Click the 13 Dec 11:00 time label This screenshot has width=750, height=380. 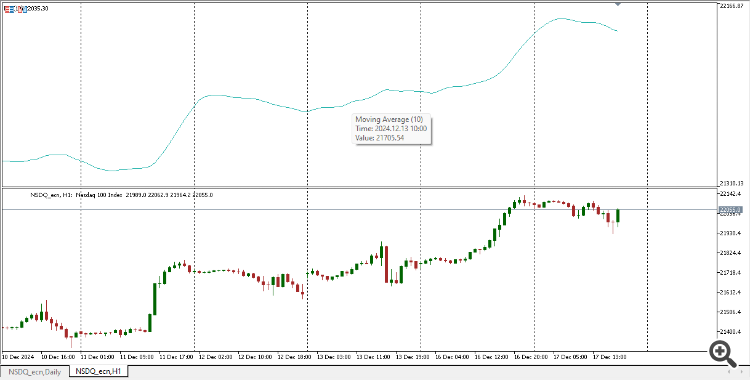click(x=374, y=357)
